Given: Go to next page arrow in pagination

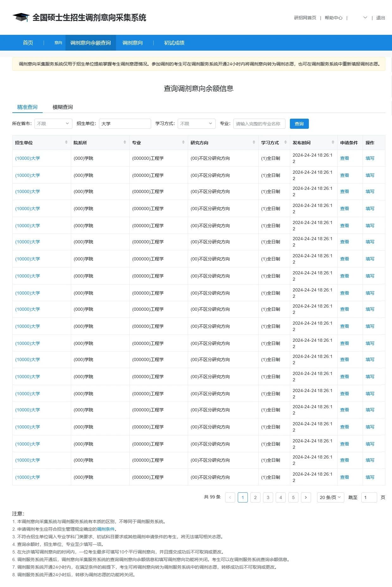Looking at the screenshot, I should (x=306, y=497).
